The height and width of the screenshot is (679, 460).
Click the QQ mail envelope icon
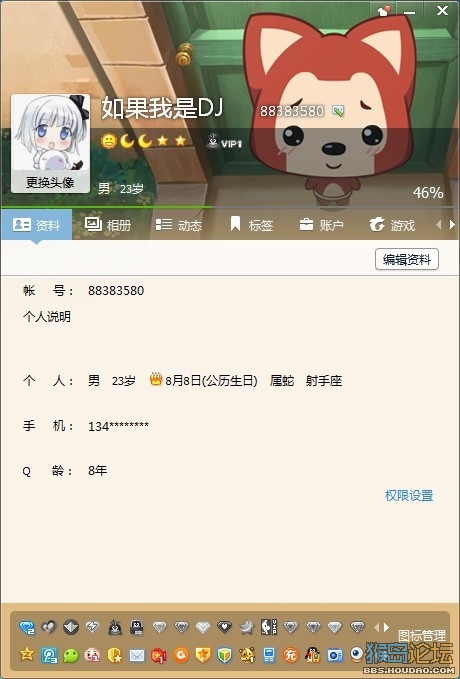(x=137, y=656)
